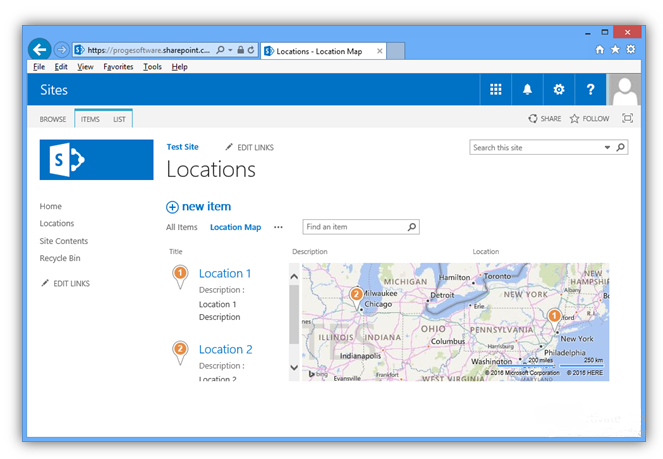The width and height of the screenshot is (663, 459).
Task: Close the Locations - Location Map tab
Action: [379, 51]
